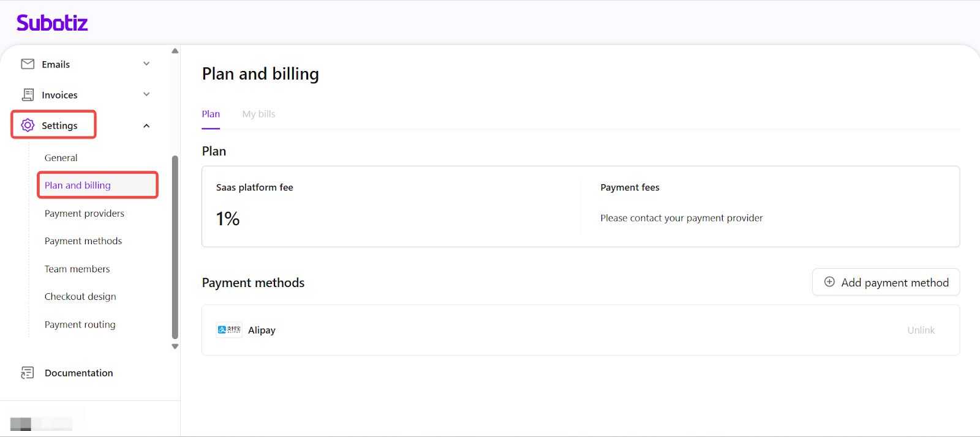Click the Emails envelope icon

pos(28,64)
